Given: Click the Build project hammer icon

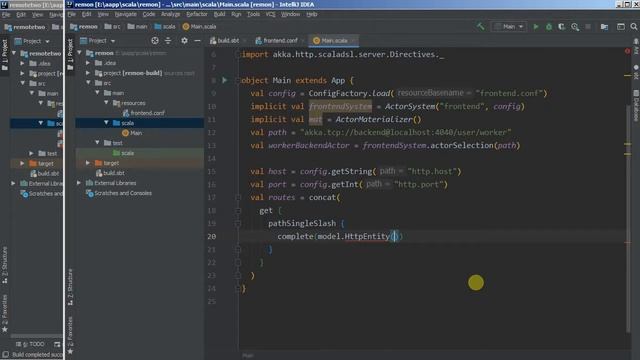Looking at the screenshot, I should click(480, 27).
